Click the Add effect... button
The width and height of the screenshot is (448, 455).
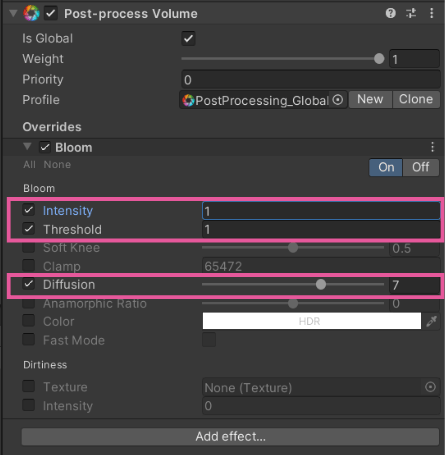tap(230, 437)
